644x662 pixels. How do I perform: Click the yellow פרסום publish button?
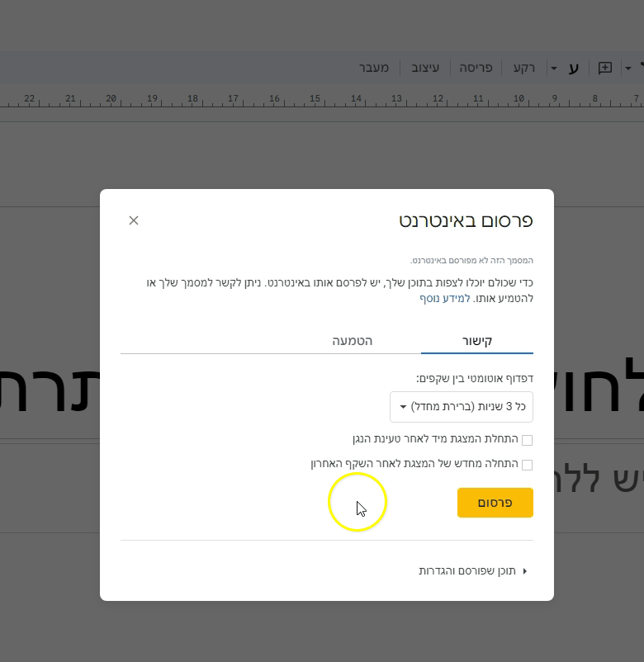click(495, 503)
